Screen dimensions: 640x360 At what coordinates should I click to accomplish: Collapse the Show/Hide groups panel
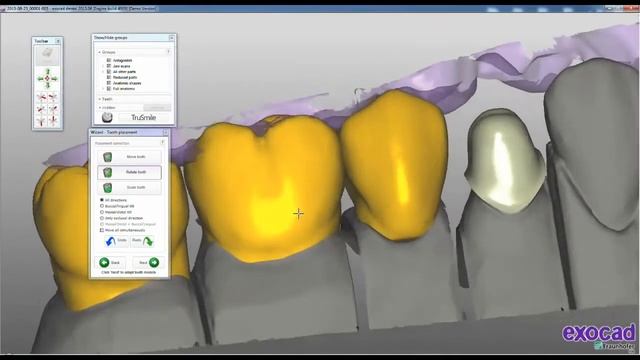[171, 38]
